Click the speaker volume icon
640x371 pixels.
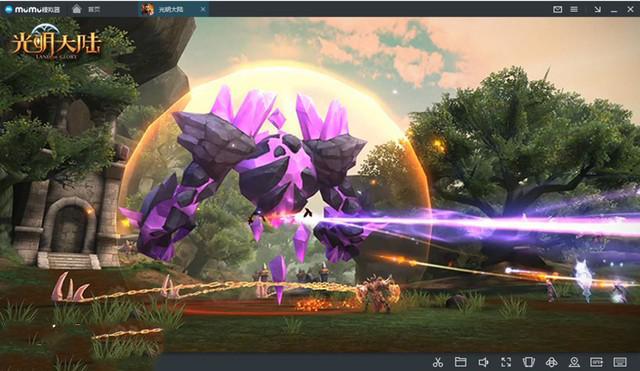tap(483, 362)
